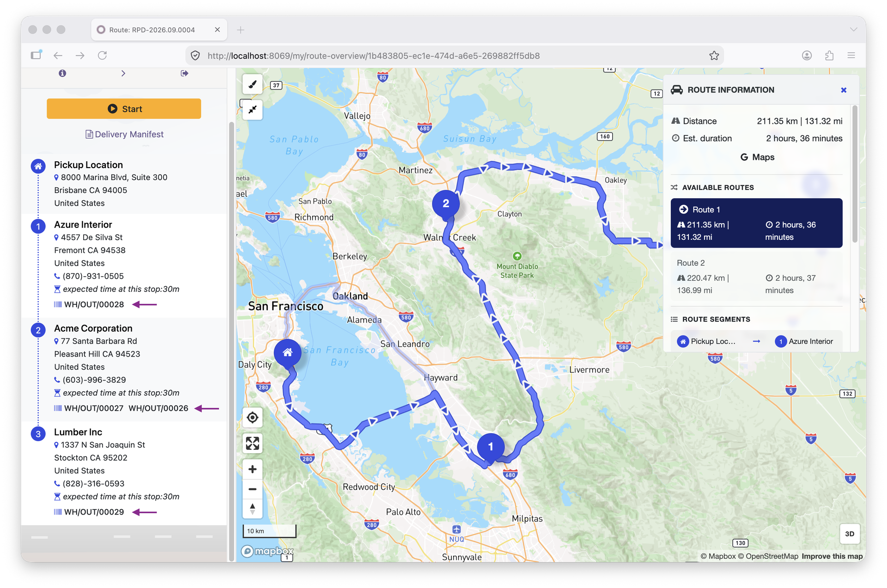Image resolution: width=887 pixels, height=588 pixels.
Task: Locate my position with the crosshair button
Action: click(252, 418)
